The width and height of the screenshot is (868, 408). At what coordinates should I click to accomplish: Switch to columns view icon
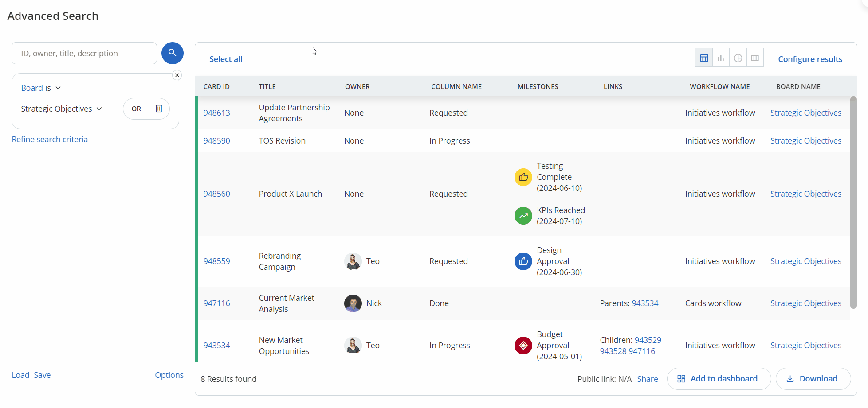coord(755,58)
